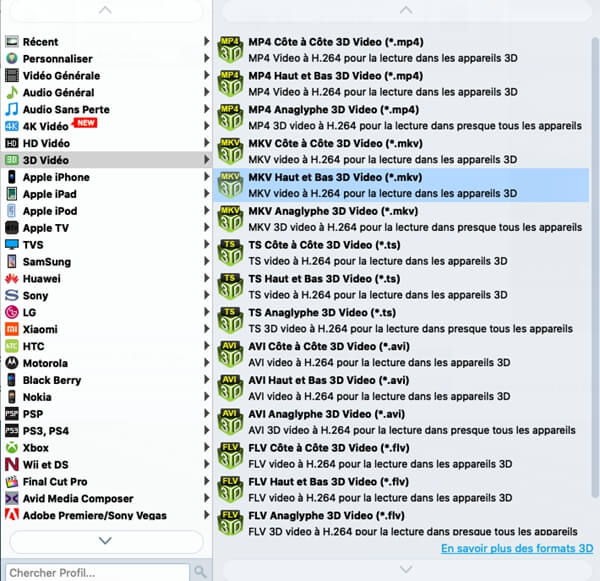Select MKV Côte à Côte 3D Video profile

[401, 151]
